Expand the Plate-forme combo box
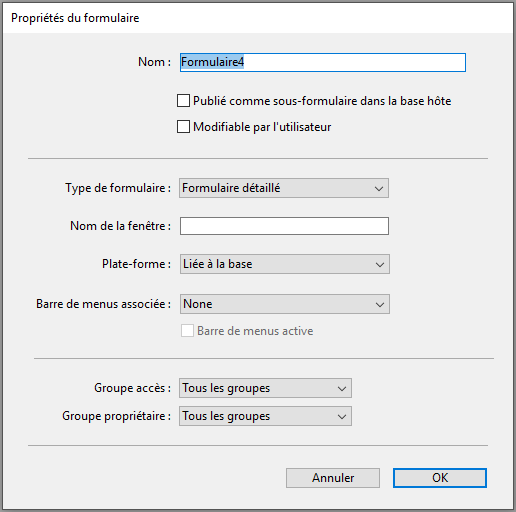Image resolution: width=516 pixels, height=512 pixels. click(285, 264)
